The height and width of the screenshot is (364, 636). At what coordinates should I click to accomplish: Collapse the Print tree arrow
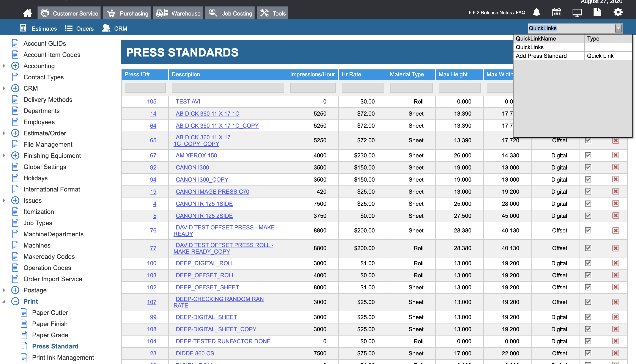pos(4,301)
